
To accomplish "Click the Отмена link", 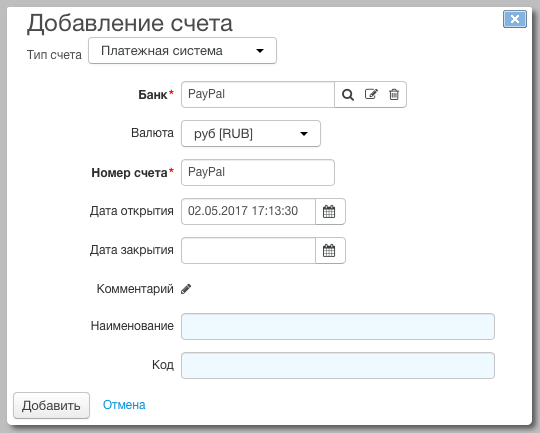I will click(x=124, y=405).
